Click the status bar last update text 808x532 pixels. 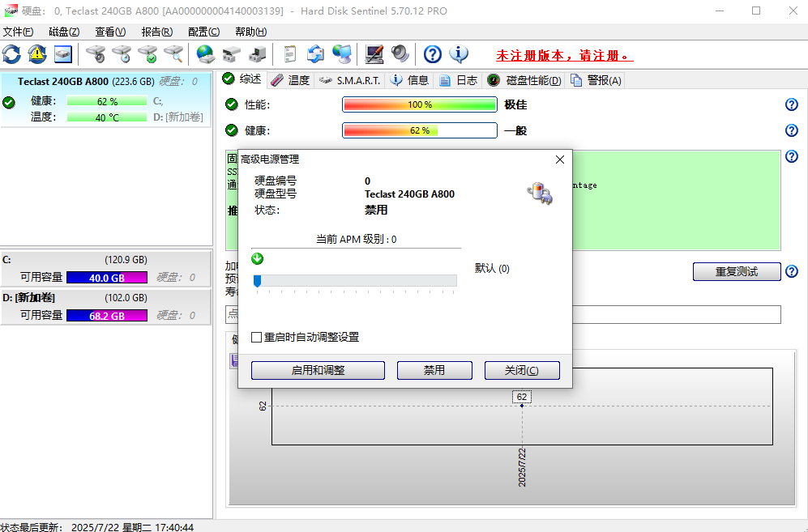point(97,527)
